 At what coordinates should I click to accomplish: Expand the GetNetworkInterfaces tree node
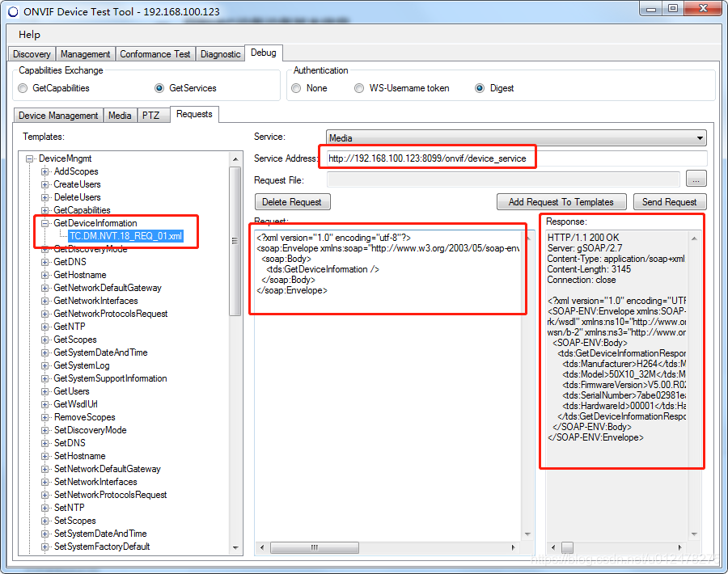pyautogui.click(x=45, y=302)
